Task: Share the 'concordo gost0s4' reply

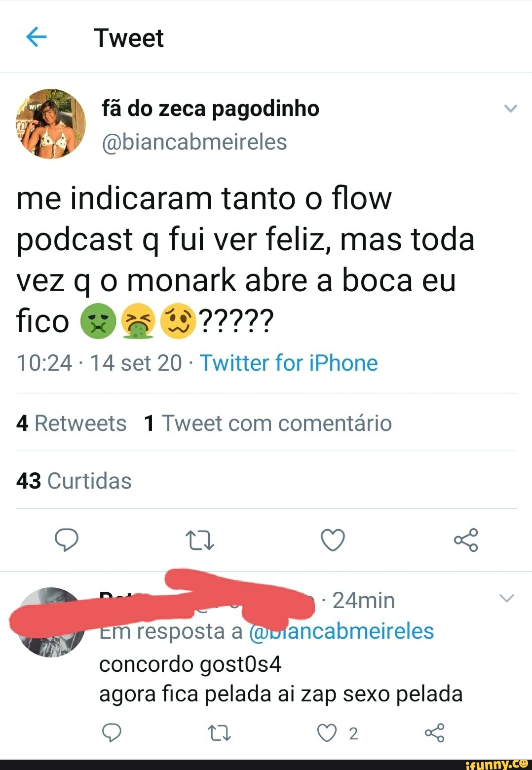Action: [x=435, y=732]
